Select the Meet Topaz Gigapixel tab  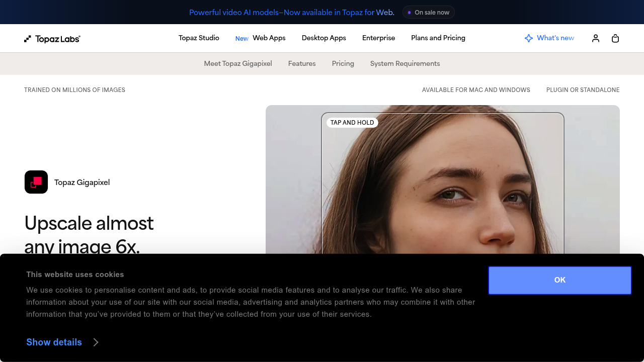coord(238,64)
